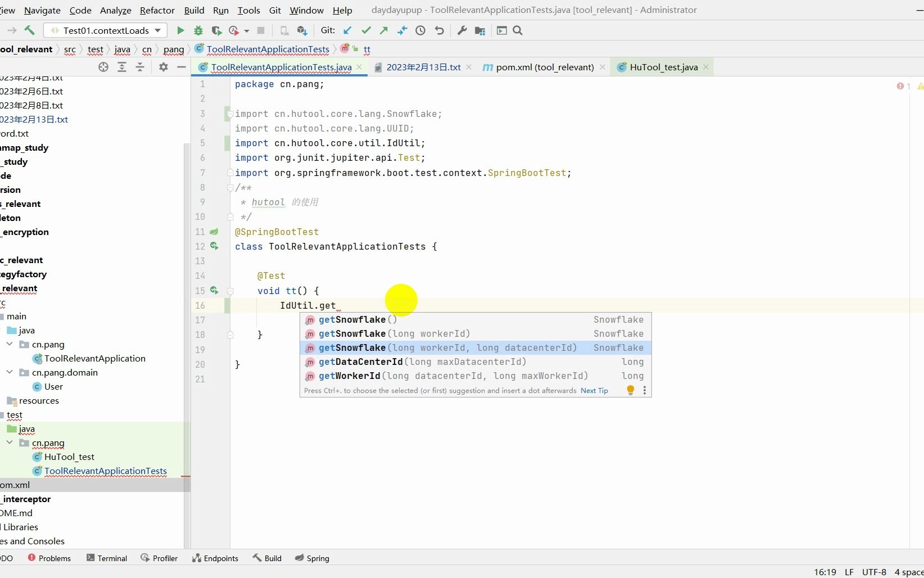Screen dimensions: 924x578
Task: Build project with the hammer icon
Action: pyautogui.click(x=30, y=30)
